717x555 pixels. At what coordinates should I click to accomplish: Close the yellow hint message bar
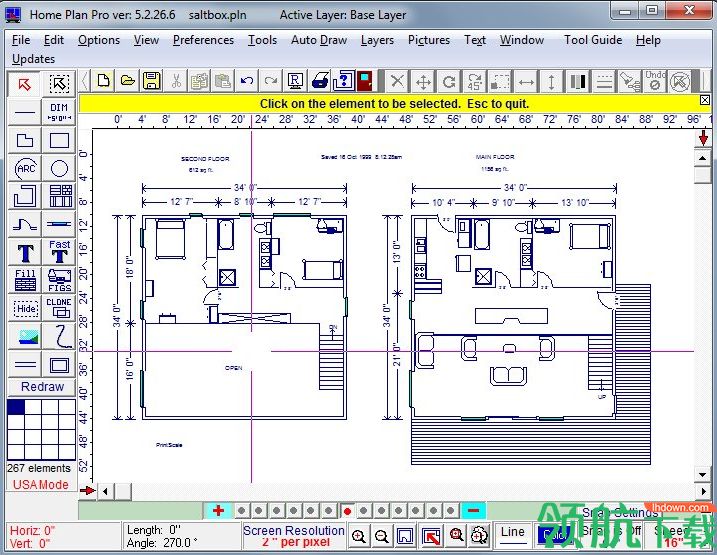(705, 100)
